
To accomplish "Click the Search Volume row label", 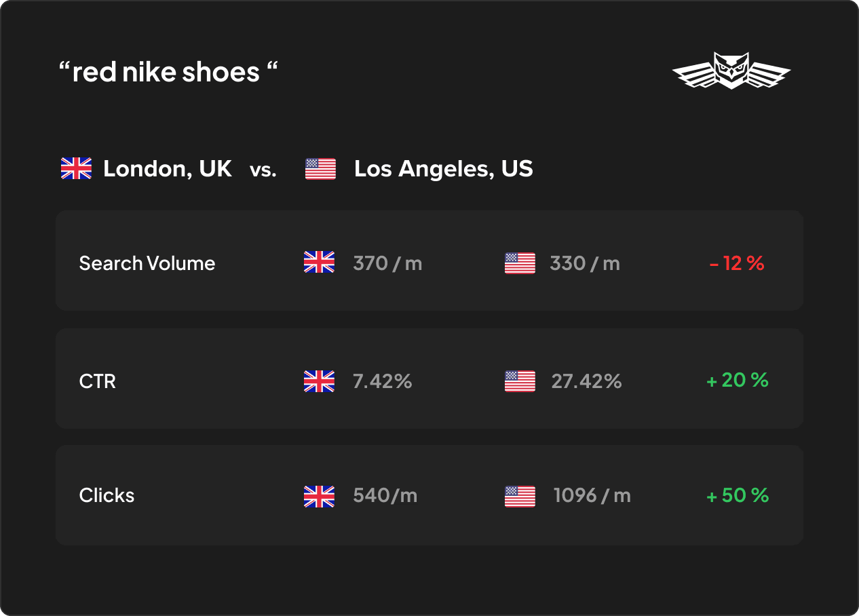I will pos(147,263).
